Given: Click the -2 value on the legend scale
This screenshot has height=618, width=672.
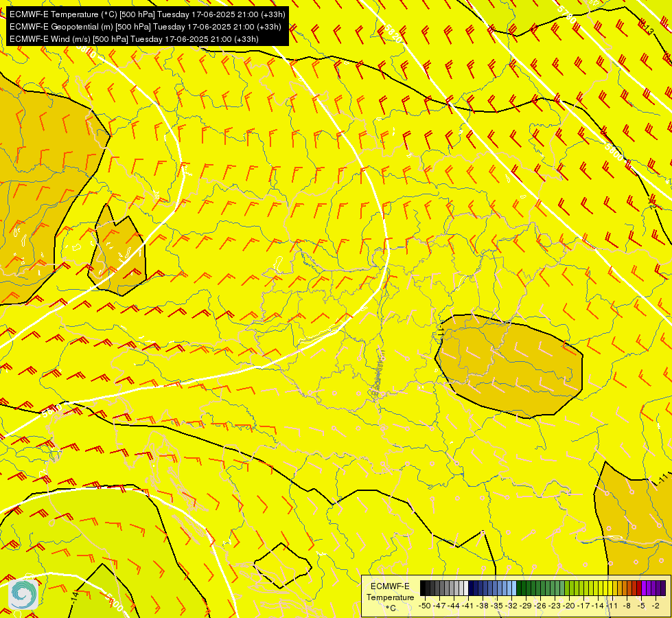Looking at the screenshot, I should pos(656,606).
